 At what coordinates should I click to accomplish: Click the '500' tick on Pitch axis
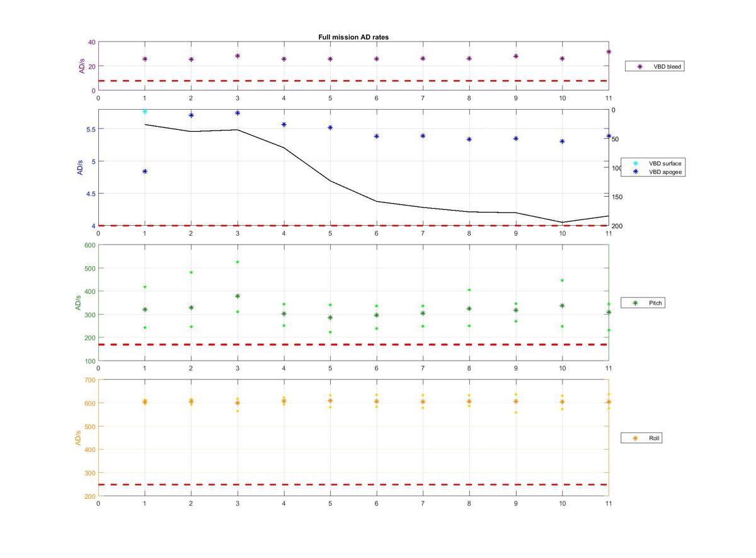90,269
